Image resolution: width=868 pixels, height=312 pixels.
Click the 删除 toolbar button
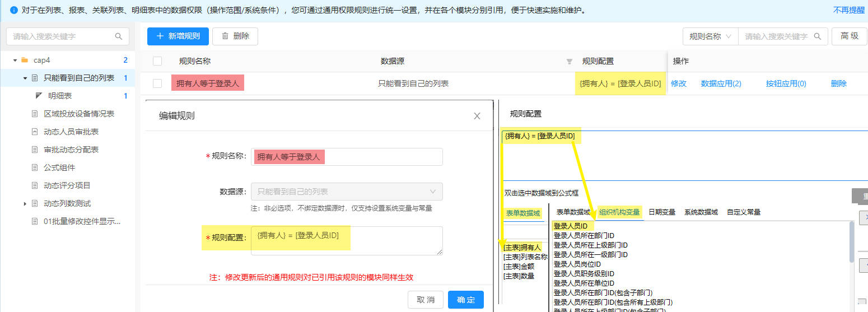(x=235, y=36)
